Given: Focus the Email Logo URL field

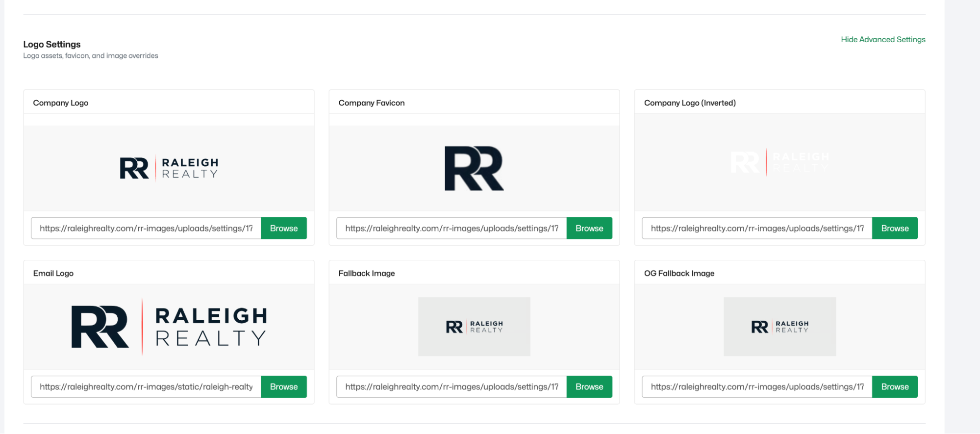Looking at the screenshot, I should [x=146, y=386].
